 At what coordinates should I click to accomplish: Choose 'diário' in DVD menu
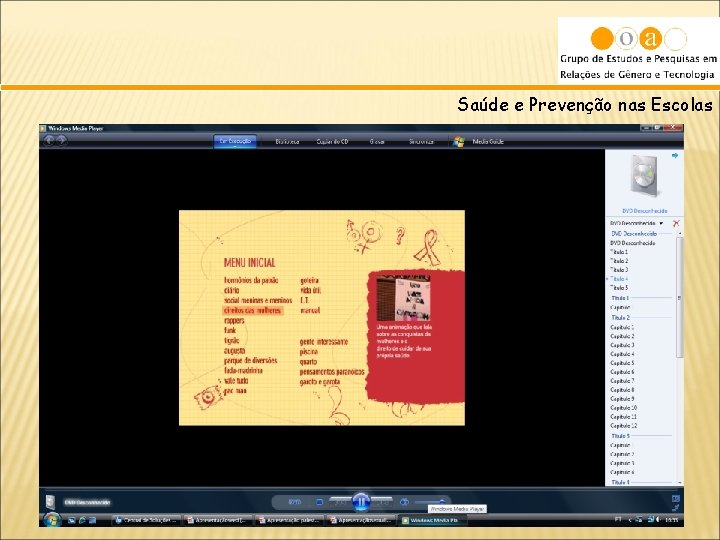[x=231, y=290]
